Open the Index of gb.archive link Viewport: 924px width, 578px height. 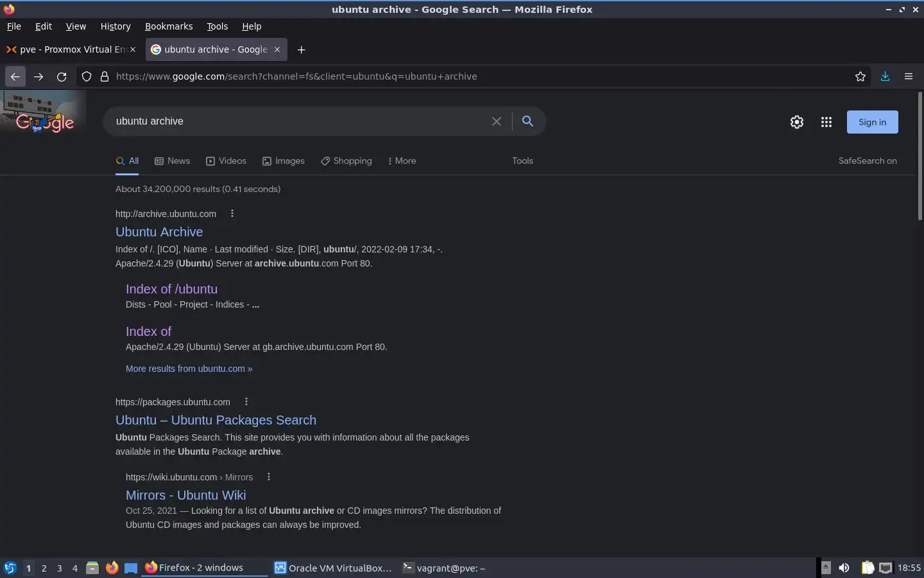[148, 331]
